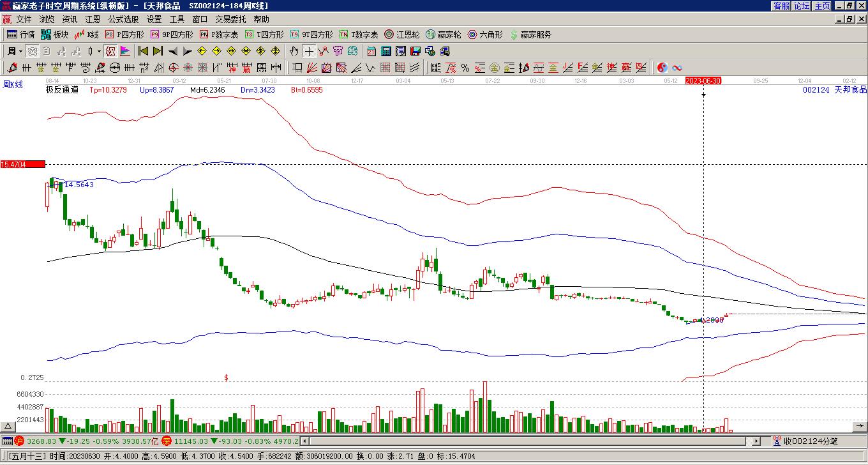Viewport: 868px width, 465px height.
Task: Toggle the crosshair cursor tool
Action: tap(309, 51)
